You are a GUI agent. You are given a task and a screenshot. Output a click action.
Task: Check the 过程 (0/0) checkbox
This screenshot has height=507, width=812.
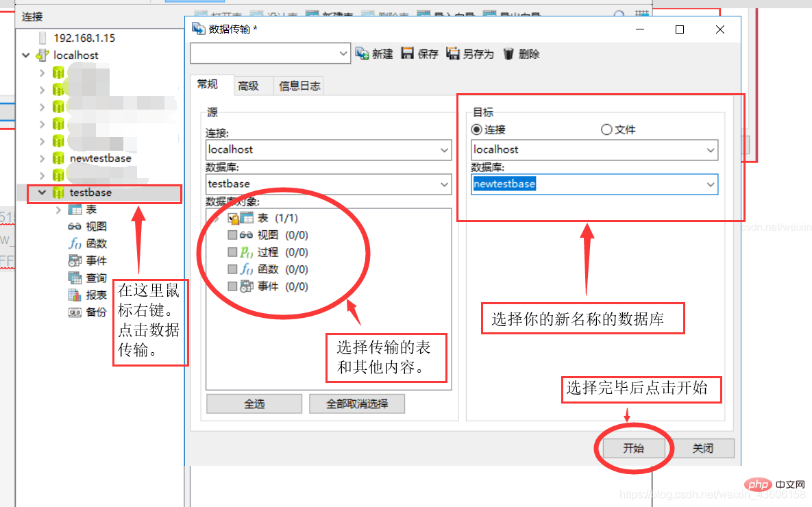[232, 252]
